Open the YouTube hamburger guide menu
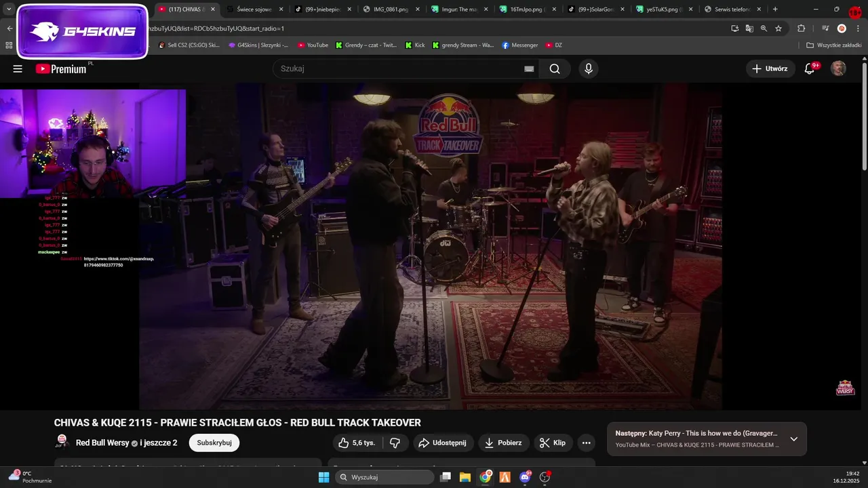This screenshot has height=488, width=868. coord(18,68)
